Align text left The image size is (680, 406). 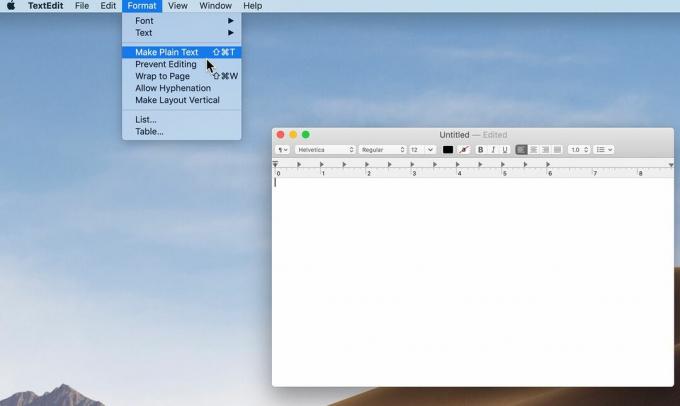pos(521,150)
